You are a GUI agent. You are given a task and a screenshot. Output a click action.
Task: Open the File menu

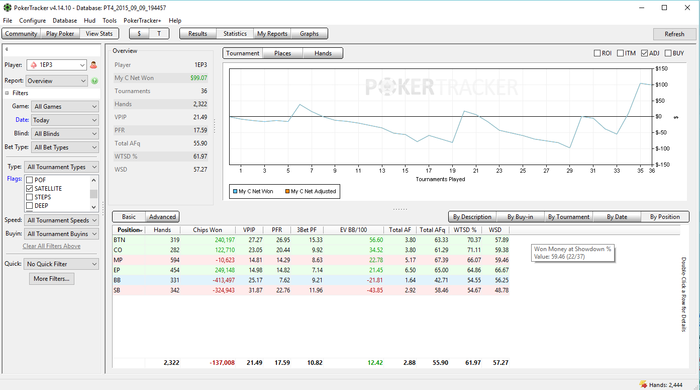click(8, 21)
